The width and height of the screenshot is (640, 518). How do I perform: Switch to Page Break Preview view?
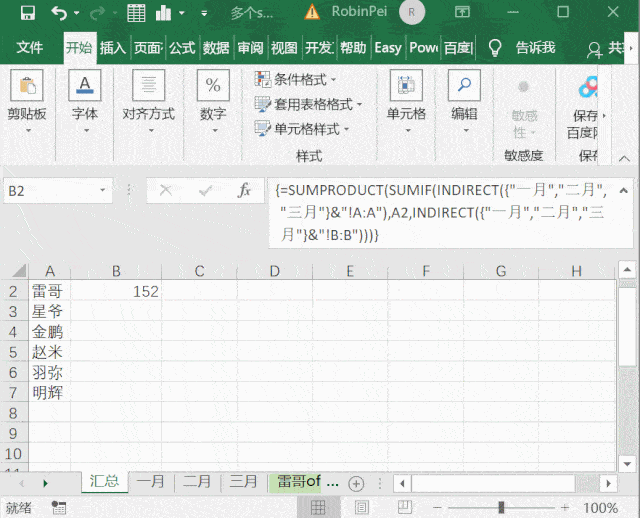click(405, 507)
